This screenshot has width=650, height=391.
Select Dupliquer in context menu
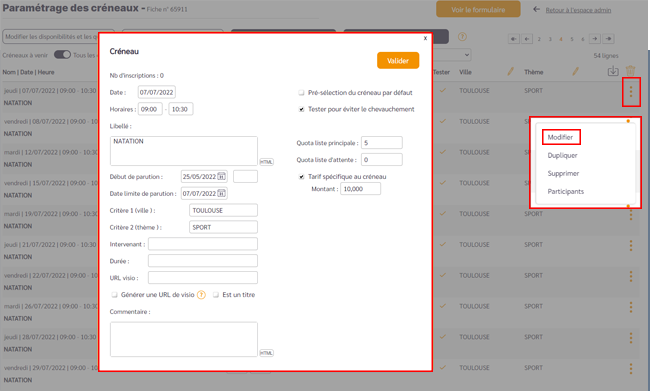point(563,155)
